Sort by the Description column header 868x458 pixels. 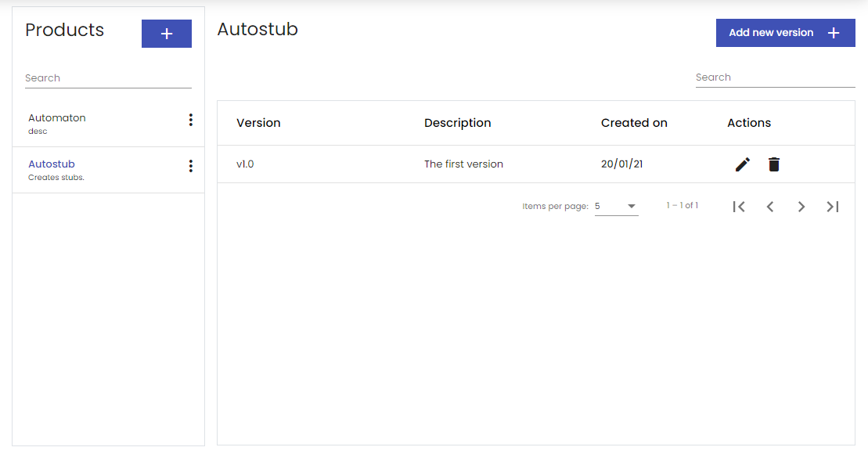pyautogui.click(x=457, y=123)
